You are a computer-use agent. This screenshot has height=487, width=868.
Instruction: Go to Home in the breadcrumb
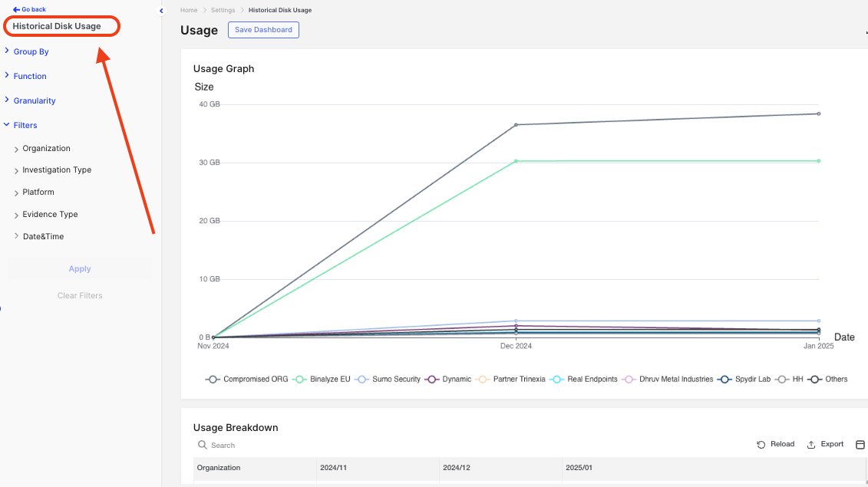189,10
